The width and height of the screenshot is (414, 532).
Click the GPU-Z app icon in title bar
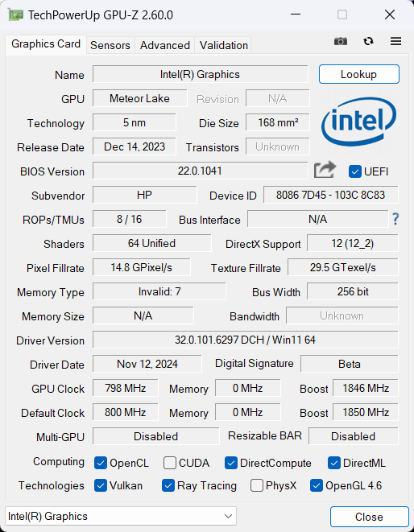tap(15, 15)
